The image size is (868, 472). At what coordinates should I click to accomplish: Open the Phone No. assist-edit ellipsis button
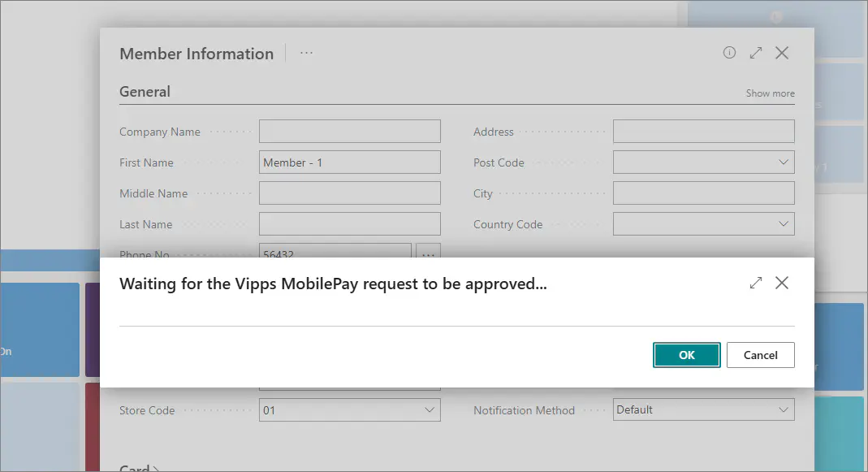[428, 251]
